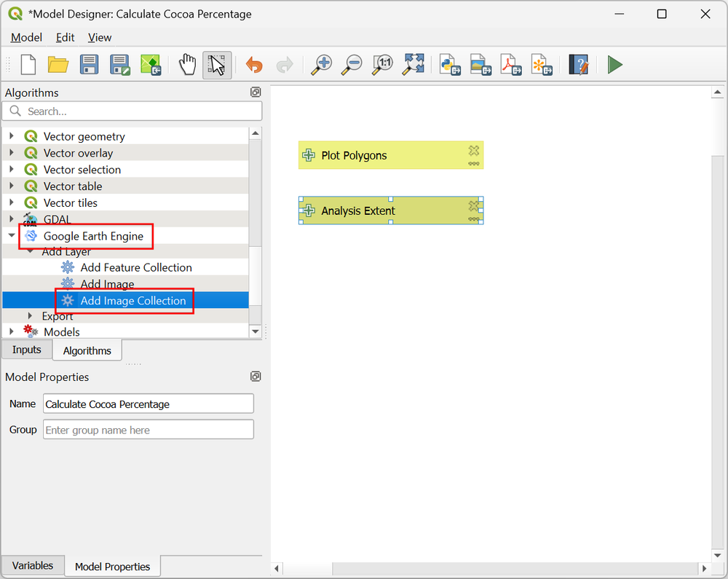Expand the Export subgroup

click(30, 316)
